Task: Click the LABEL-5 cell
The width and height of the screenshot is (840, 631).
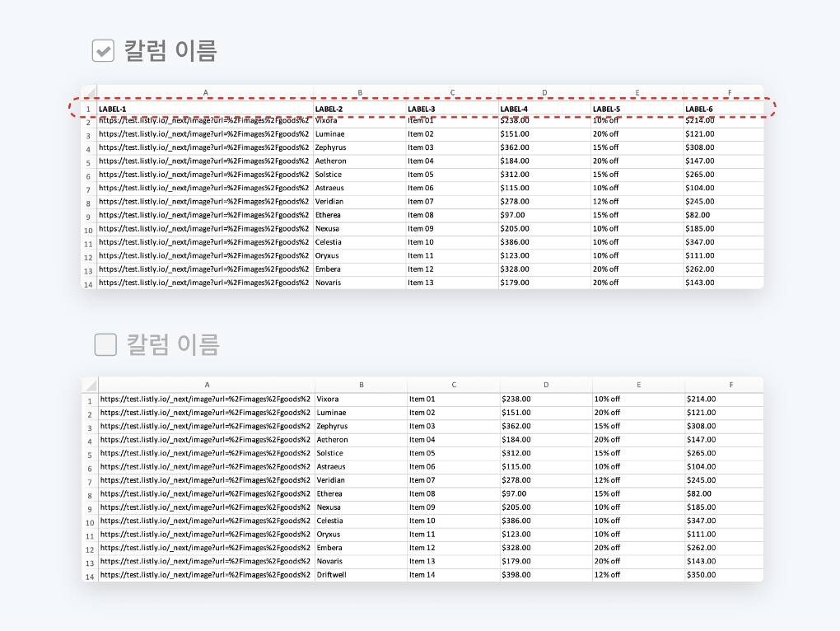Action: pyautogui.click(x=637, y=109)
